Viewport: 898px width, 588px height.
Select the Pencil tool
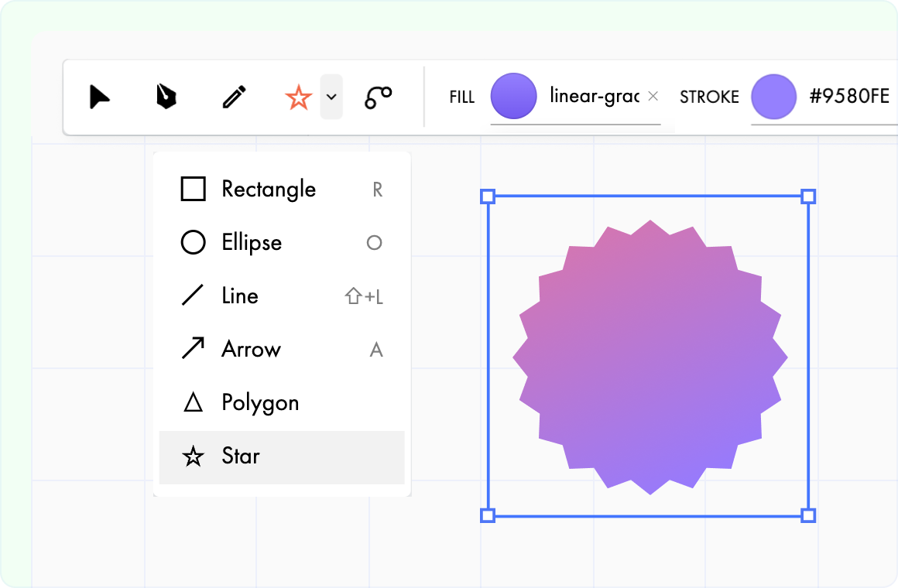233,97
